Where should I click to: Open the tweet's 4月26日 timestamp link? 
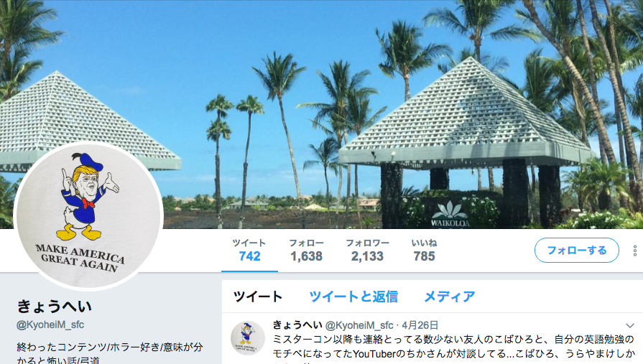tap(420, 325)
